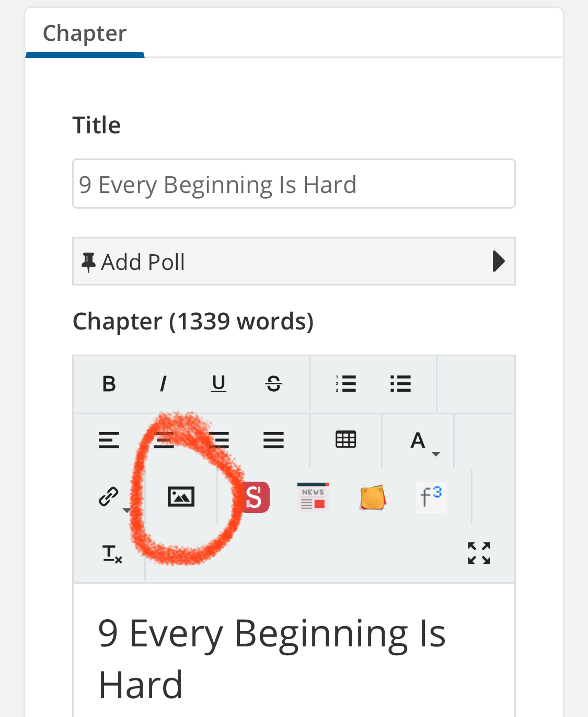Toggle italic formatting

click(163, 384)
